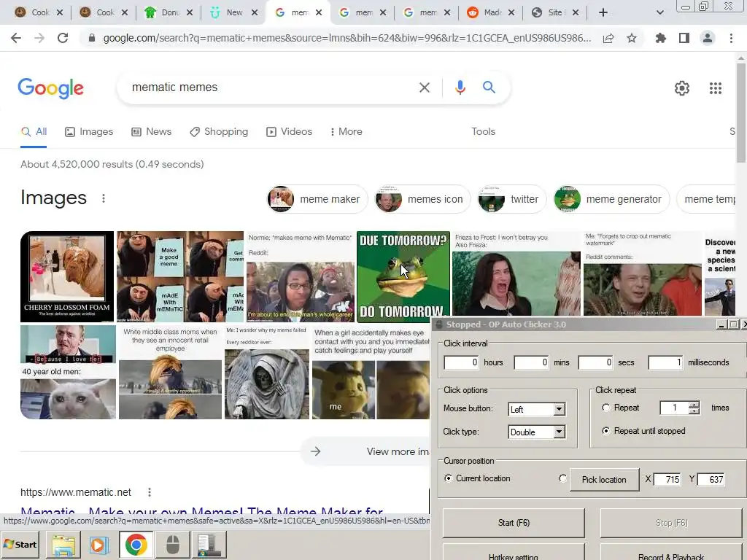
Task: Click the Y coordinate field
Action: point(711,479)
